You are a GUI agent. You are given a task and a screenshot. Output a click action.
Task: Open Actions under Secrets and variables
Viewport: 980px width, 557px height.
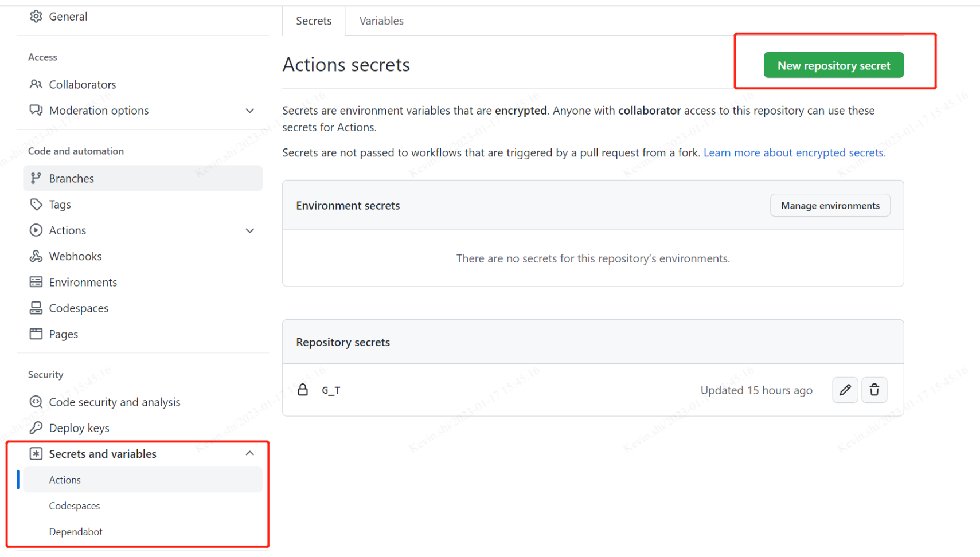point(143,480)
